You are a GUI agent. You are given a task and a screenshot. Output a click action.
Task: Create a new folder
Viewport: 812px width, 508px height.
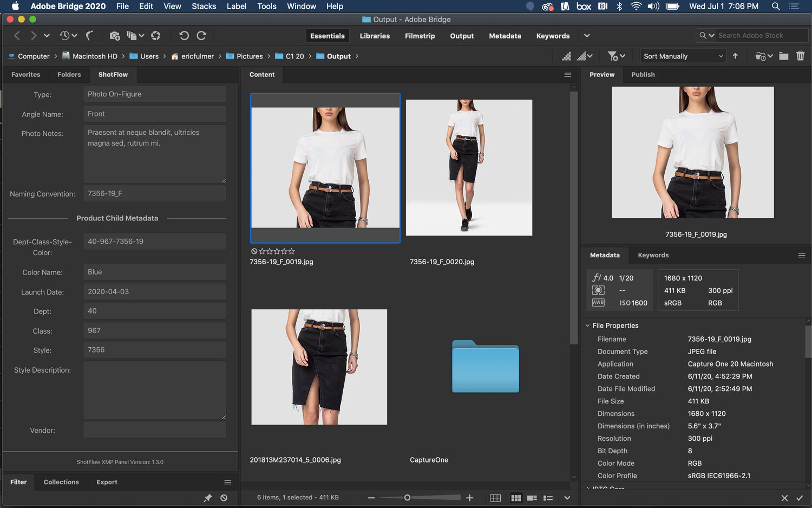coord(784,56)
